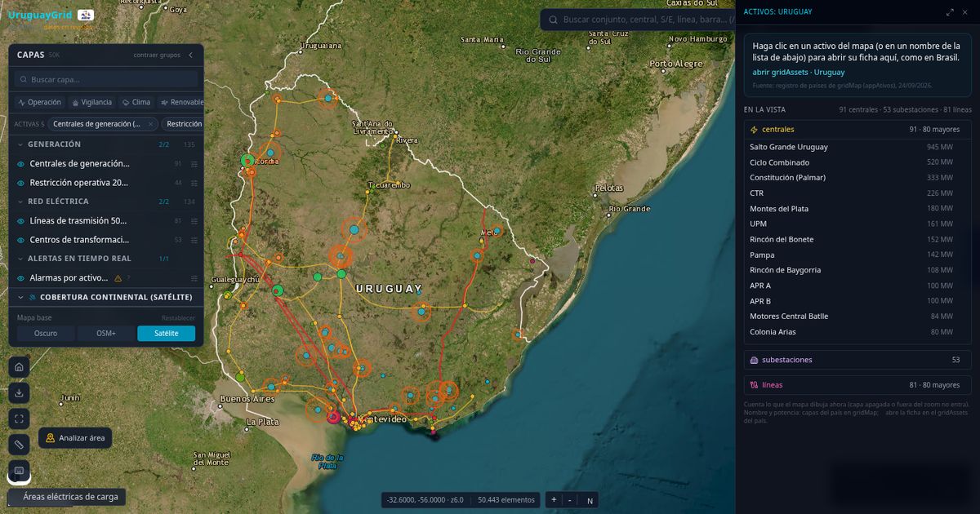980x514 pixels.
Task: Close the Activos: Uruguay panel
Action: coord(965,12)
